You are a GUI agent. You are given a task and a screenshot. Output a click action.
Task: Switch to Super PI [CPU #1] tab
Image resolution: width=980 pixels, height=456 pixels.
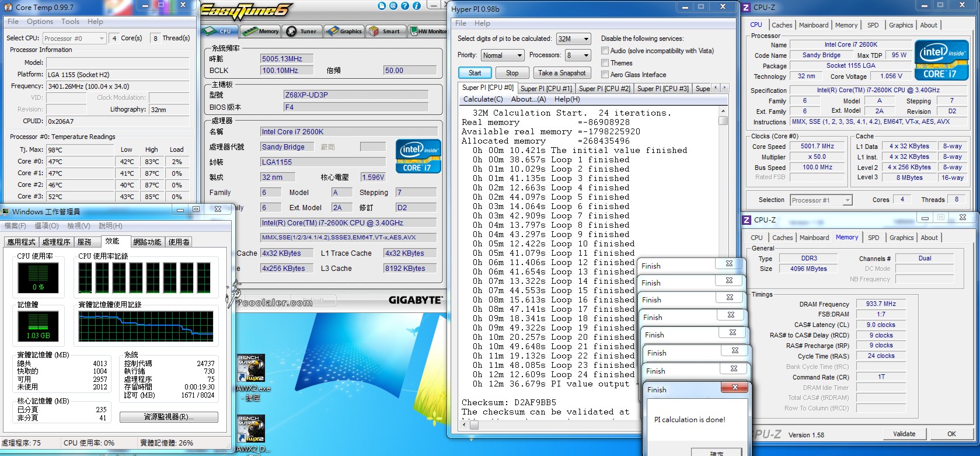coord(546,89)
